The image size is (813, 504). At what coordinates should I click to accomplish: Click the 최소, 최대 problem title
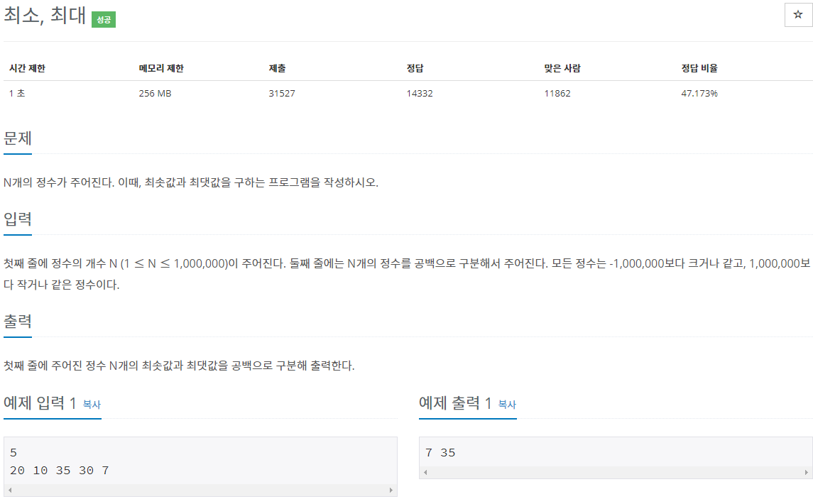pos(45,14)
